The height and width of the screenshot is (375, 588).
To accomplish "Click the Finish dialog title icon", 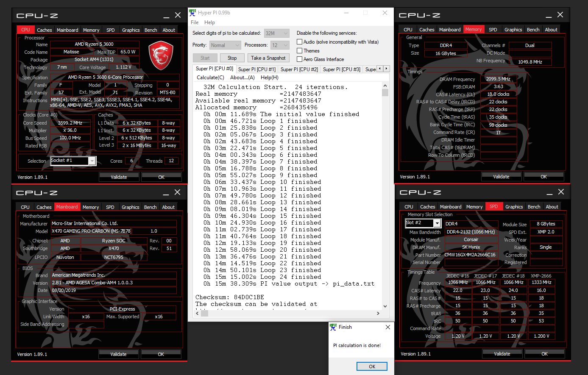I will [333, 327].
